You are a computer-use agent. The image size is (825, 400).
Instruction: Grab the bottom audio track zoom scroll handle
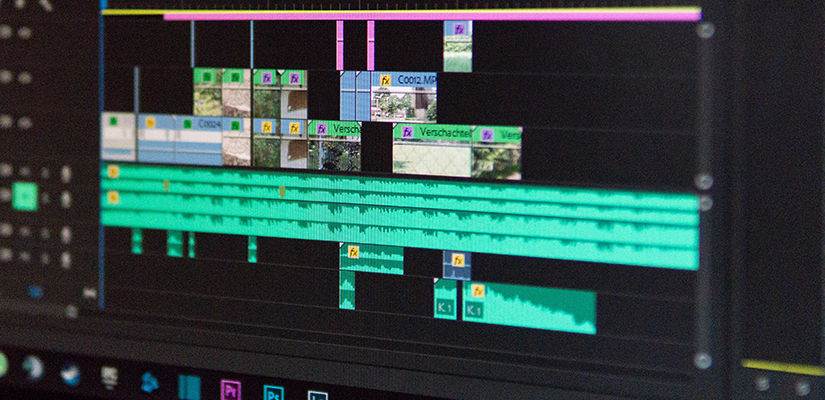pyautogui.click(x=703, y=360)
